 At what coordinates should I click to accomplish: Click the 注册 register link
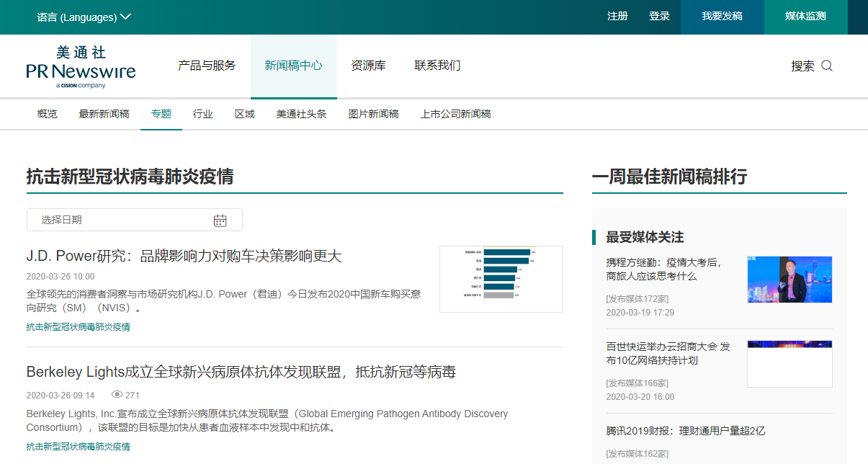tap(617, 17)
